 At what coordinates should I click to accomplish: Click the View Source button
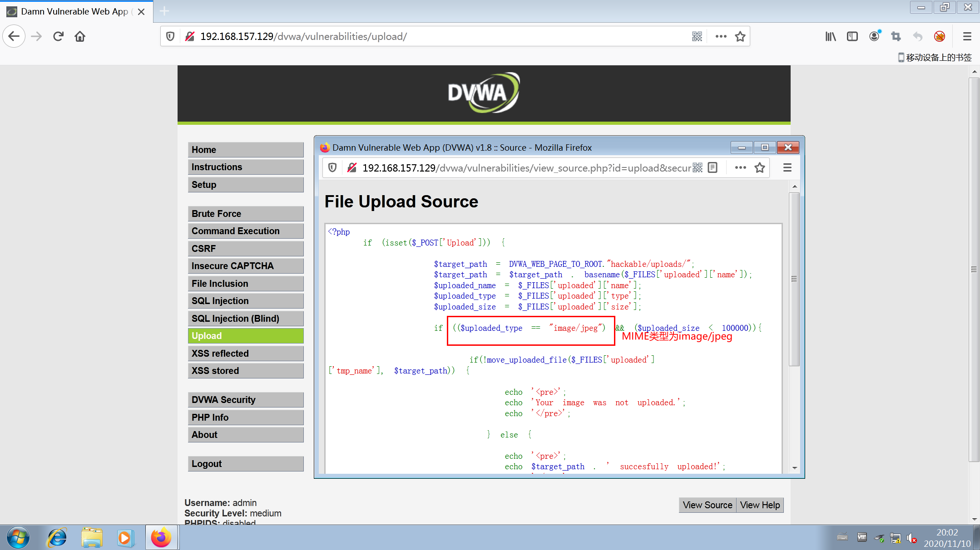tap(707, 505)
